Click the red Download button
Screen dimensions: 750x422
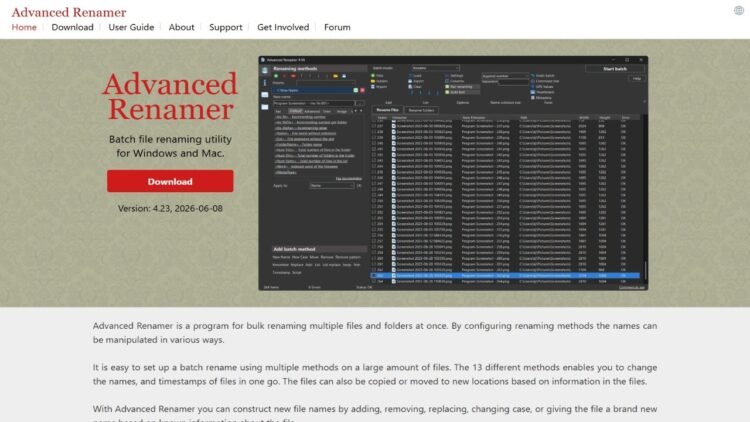click(170, 181)
